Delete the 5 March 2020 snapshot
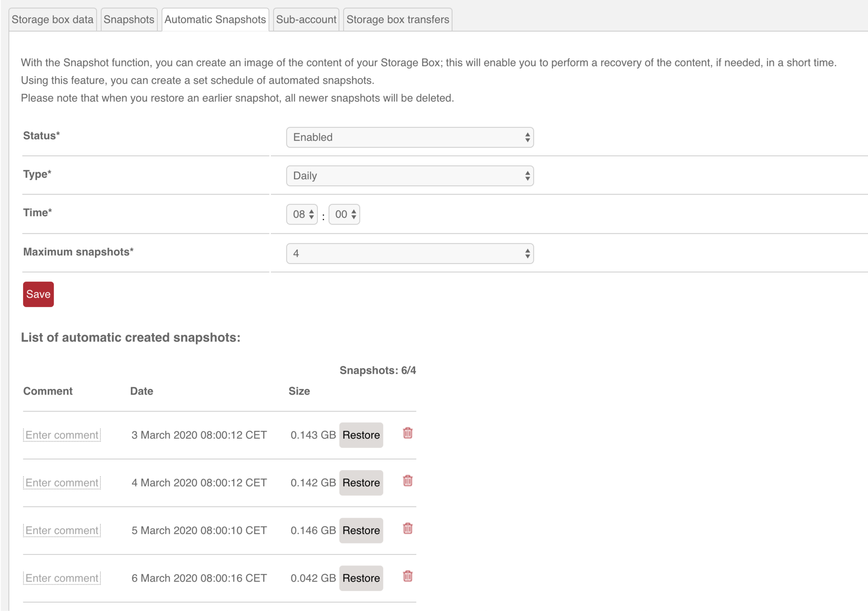The image size is (868, 611). point(407,529)
